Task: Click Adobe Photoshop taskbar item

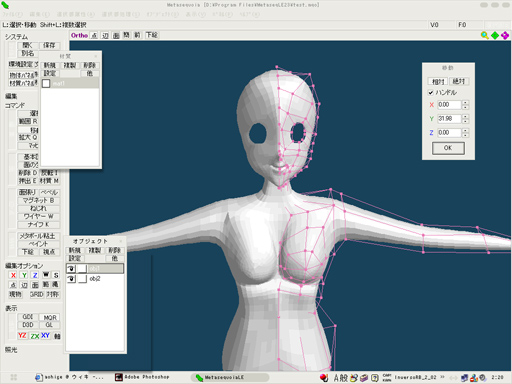Action: (142, 377)
